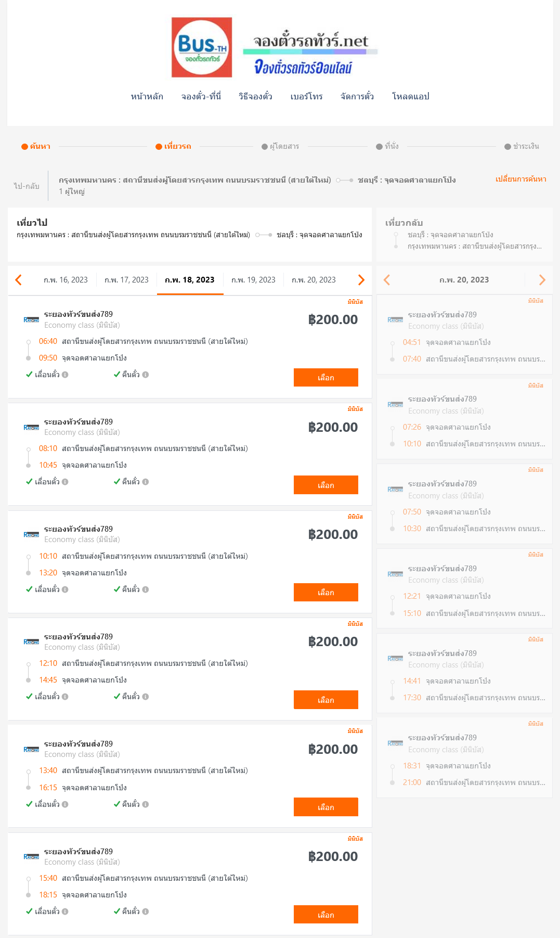Click เลือก button for 12:10 departure
This screenshot has height=938, width=560.
326,700
